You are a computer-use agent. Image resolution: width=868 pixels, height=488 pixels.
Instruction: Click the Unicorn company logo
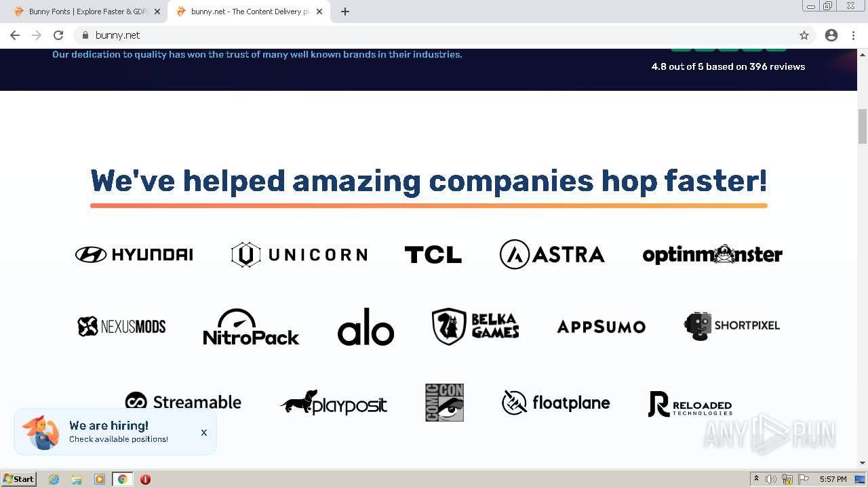point(299,255)
